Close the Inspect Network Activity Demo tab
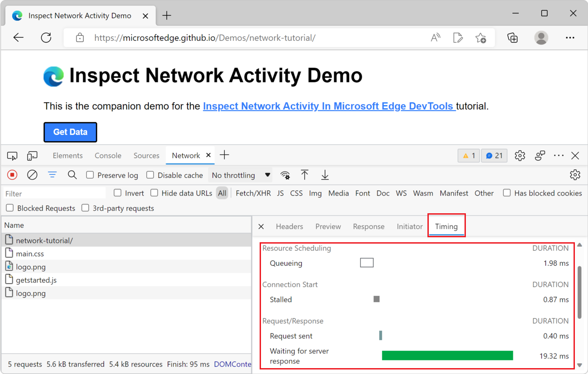 [146, 16]
